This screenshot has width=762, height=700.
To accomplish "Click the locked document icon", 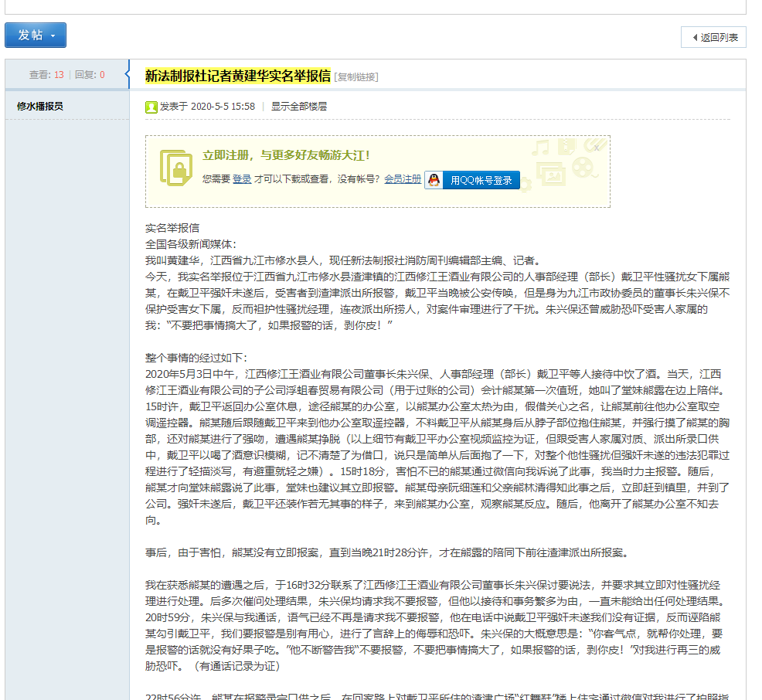I will 175,168.
